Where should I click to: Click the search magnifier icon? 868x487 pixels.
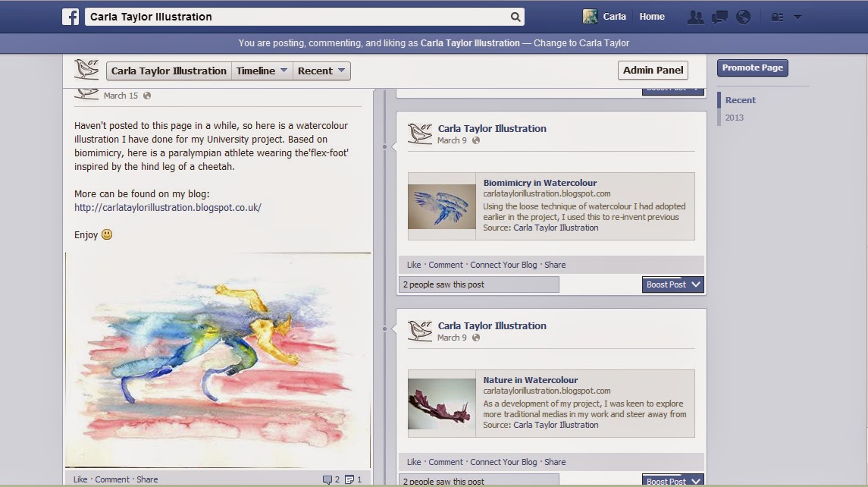pyautogui.click(x=515, y=17)
